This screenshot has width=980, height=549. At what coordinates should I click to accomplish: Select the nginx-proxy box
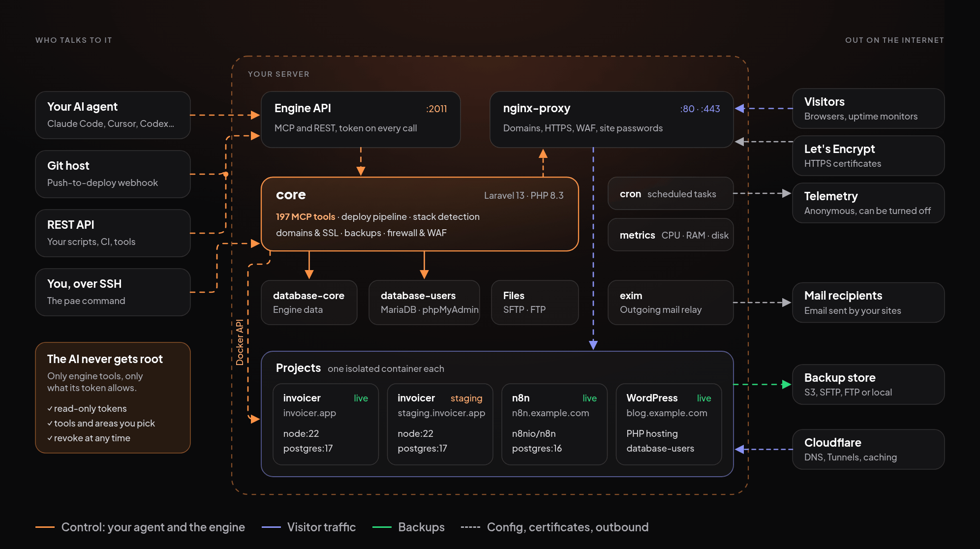click(612, 120)
